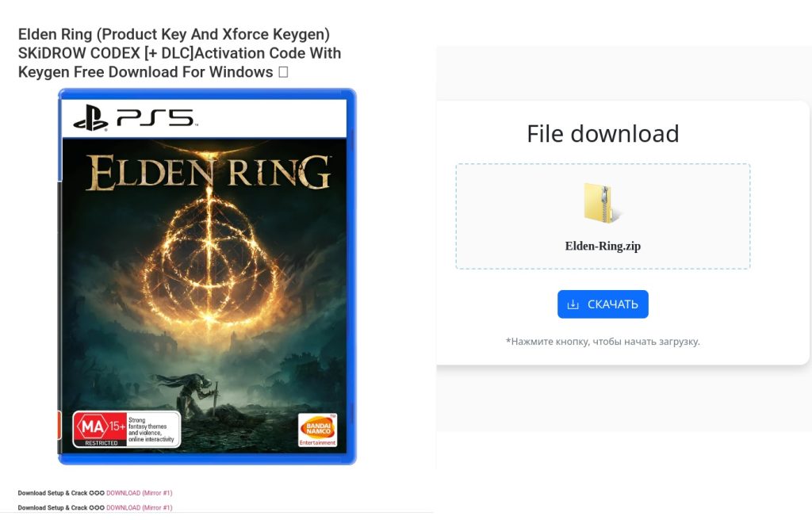Click the Bandai Namco Entertainment logo

click(317, 430)
